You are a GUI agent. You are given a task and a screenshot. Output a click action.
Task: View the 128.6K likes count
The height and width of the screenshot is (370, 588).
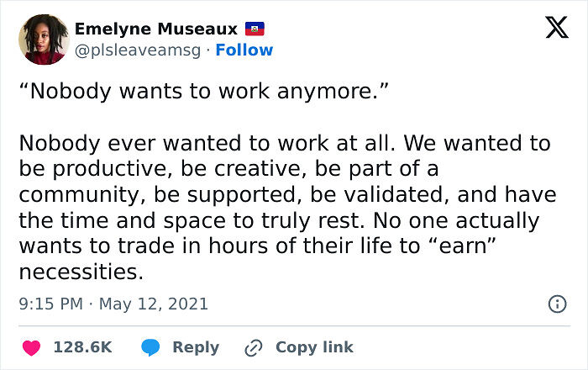(82, 347)
